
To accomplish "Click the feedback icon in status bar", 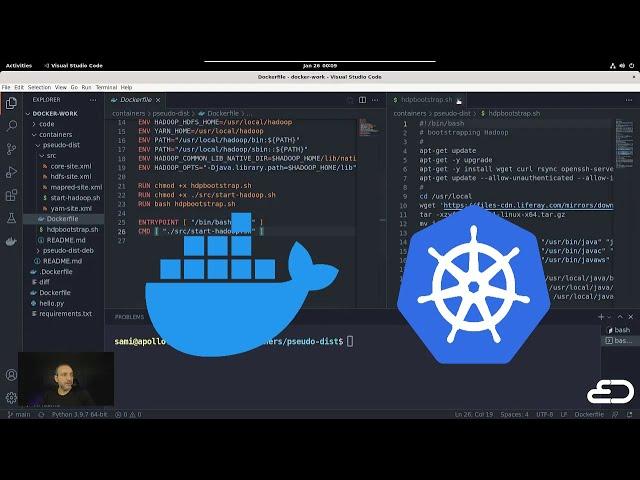I will (x=615, y=414).
